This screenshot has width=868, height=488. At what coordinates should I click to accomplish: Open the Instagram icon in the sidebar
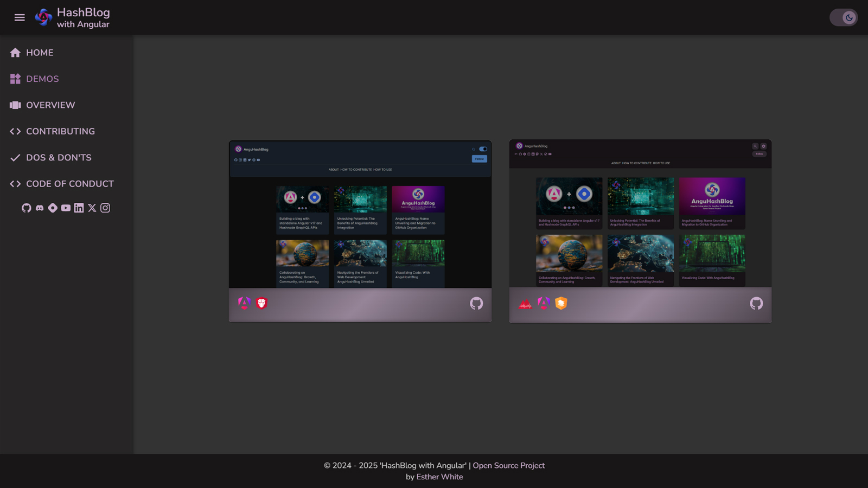tap(105, 208)
